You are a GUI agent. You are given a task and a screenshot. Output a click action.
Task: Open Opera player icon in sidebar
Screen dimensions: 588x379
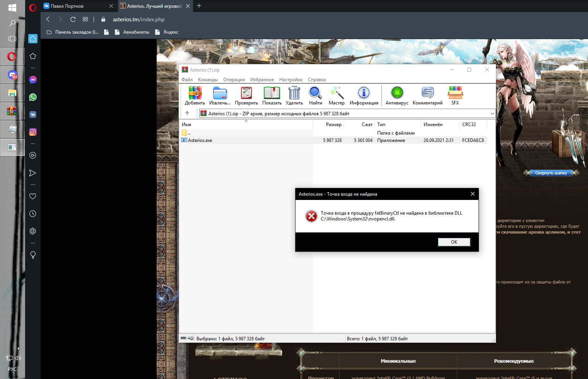coord(33,155)
